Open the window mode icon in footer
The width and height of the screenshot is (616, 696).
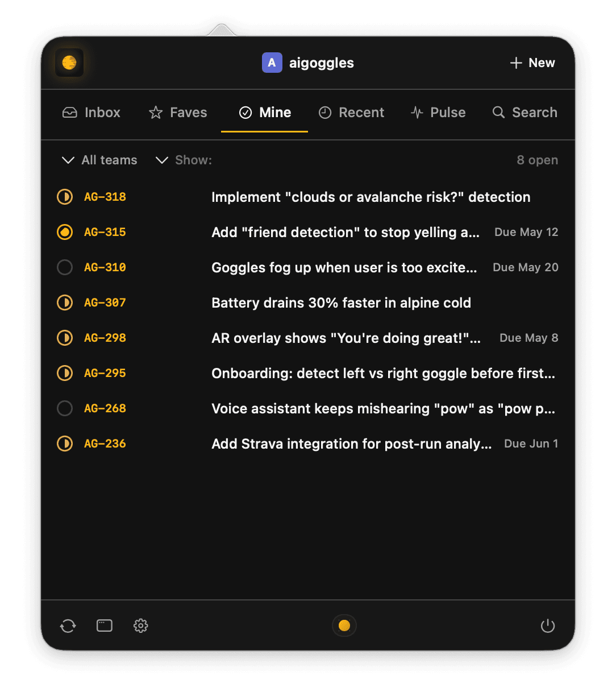click(105, 625)
